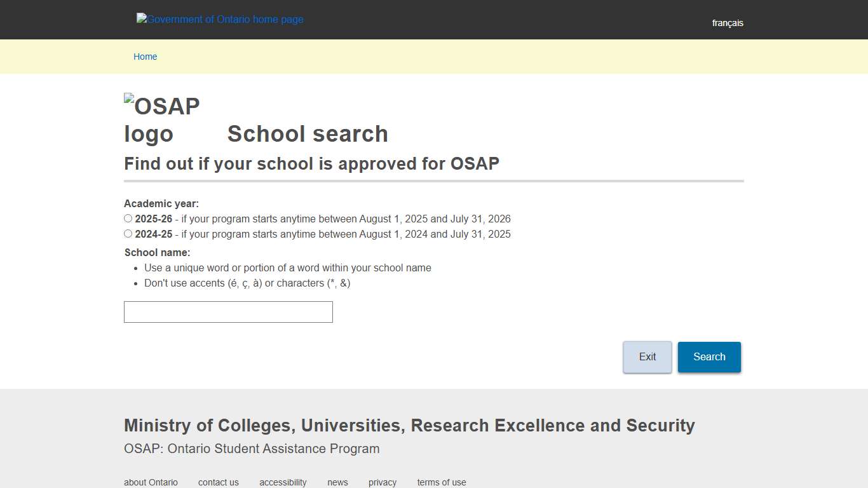This screenshot has height=488, width=868.
Task: Switch the page language to français
Action: [x=727, y=23]
